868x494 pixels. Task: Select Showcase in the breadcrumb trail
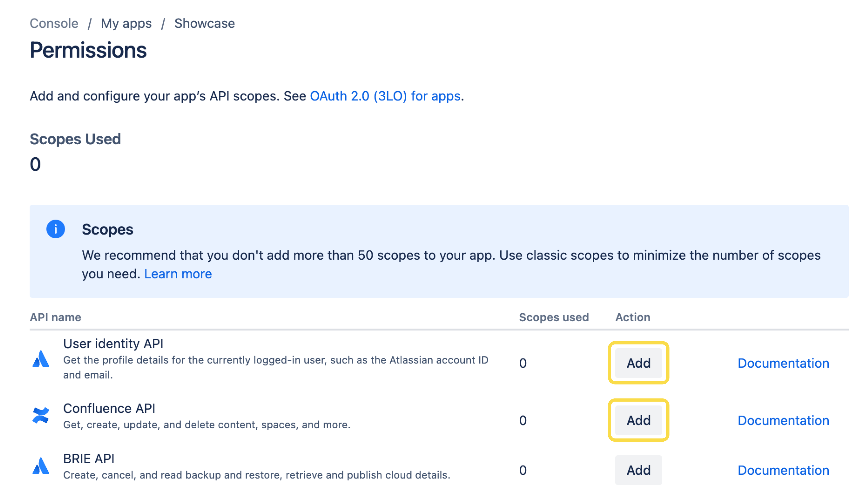(204, 23)
